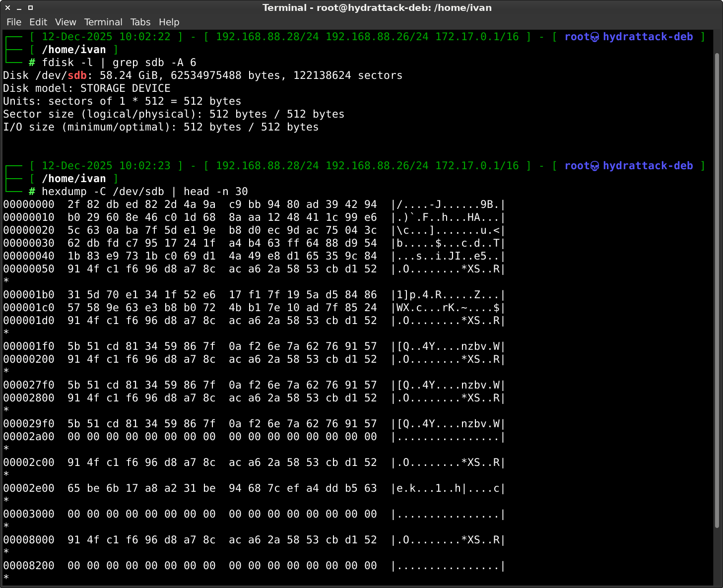Click the hexdump offset '000001b0'
723x588 pixels.
[x=29, y=295]
